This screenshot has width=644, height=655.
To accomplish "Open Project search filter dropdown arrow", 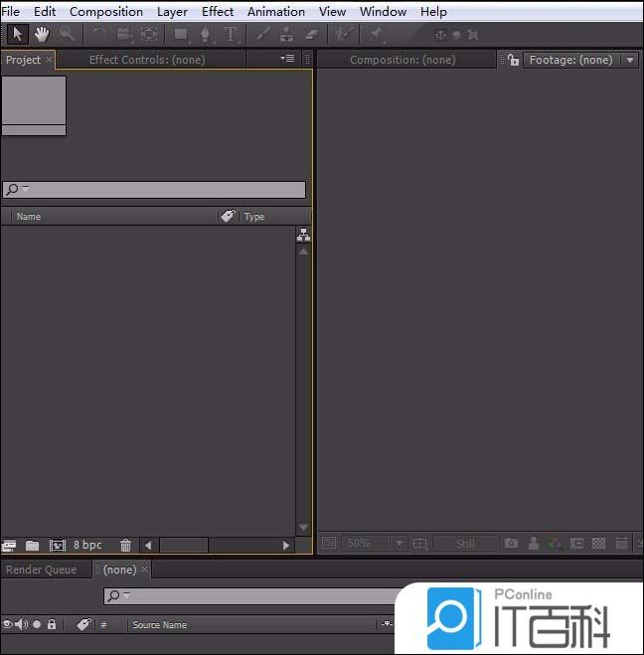I will [26, 189].
